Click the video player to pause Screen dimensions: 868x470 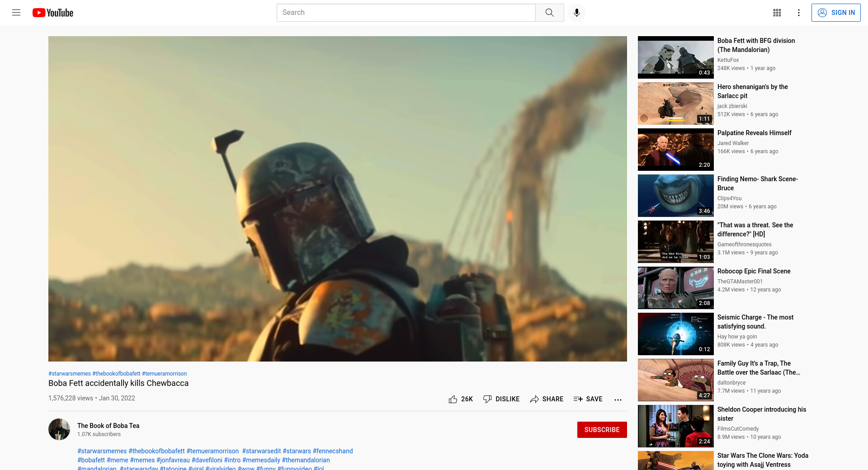(x=338, y=199)
